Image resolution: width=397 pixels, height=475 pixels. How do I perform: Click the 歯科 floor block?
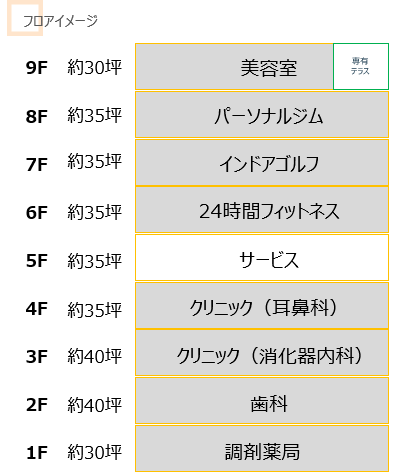pyautogui.click(x=262, y=401)
